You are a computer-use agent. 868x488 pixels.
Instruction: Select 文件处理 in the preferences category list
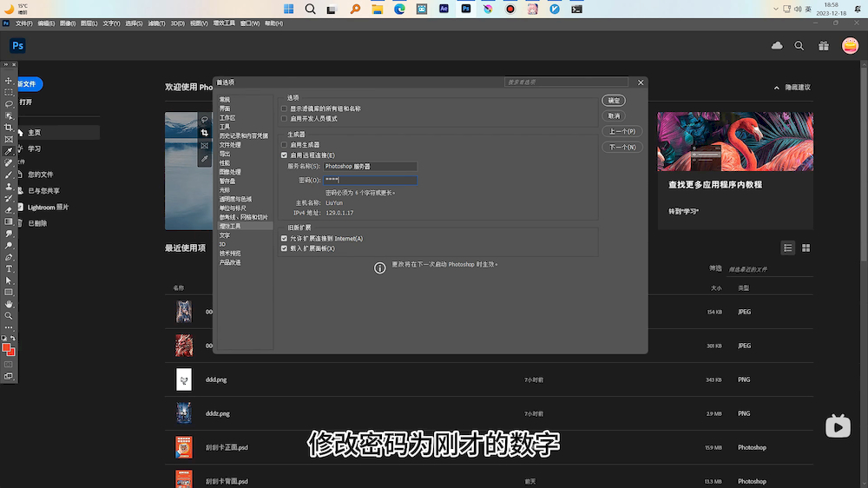230,145
